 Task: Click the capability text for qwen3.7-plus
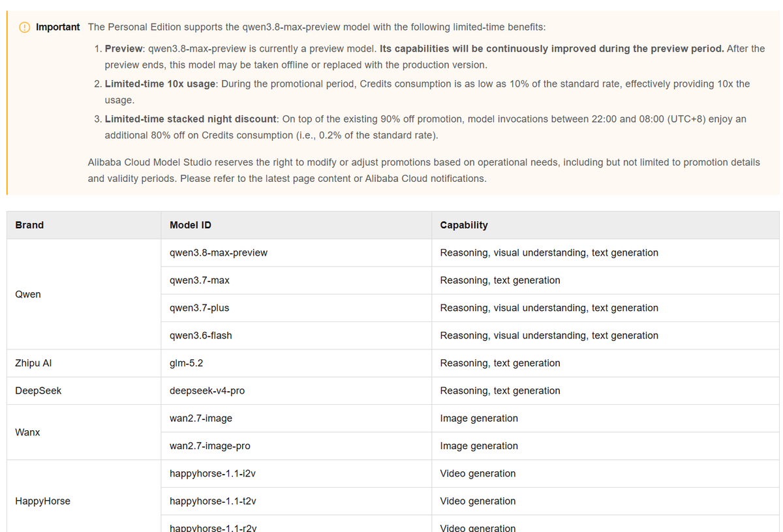[549, 308]
